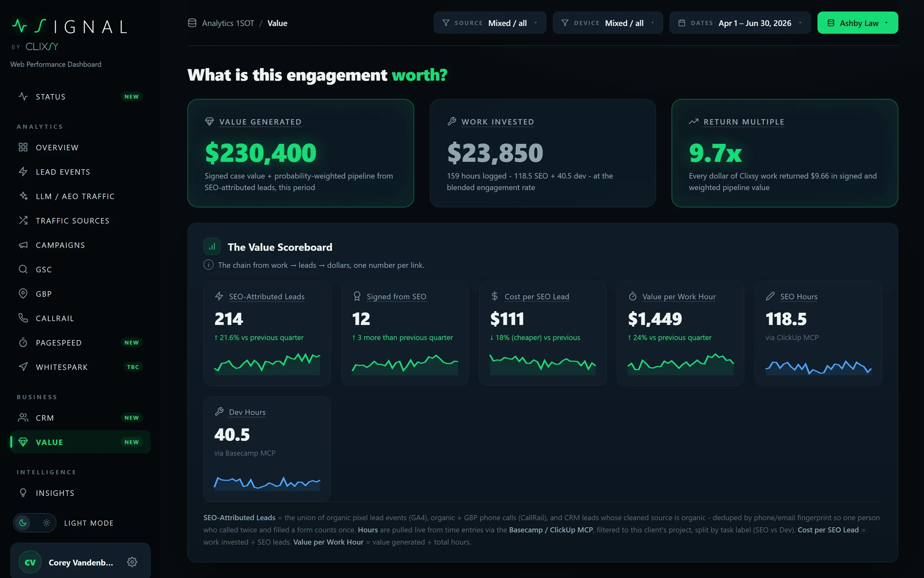The height and width of the screenshot is (578, 924).
Task: Click the Clixsy brand logo
Action: click(x=42, y=46)
